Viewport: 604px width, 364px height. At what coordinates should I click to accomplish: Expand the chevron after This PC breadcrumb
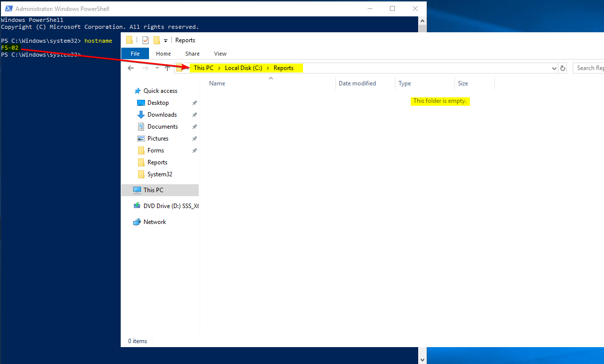pos(219,68)
